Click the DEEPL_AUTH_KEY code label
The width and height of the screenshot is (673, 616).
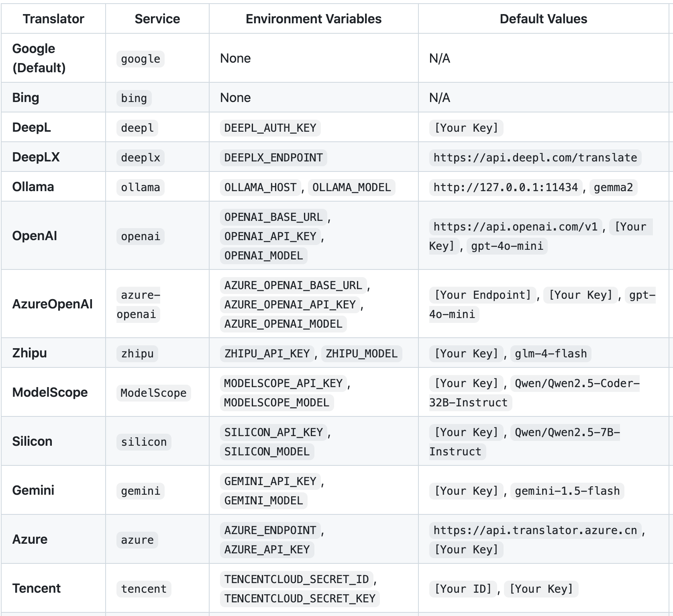pos(270,128)
